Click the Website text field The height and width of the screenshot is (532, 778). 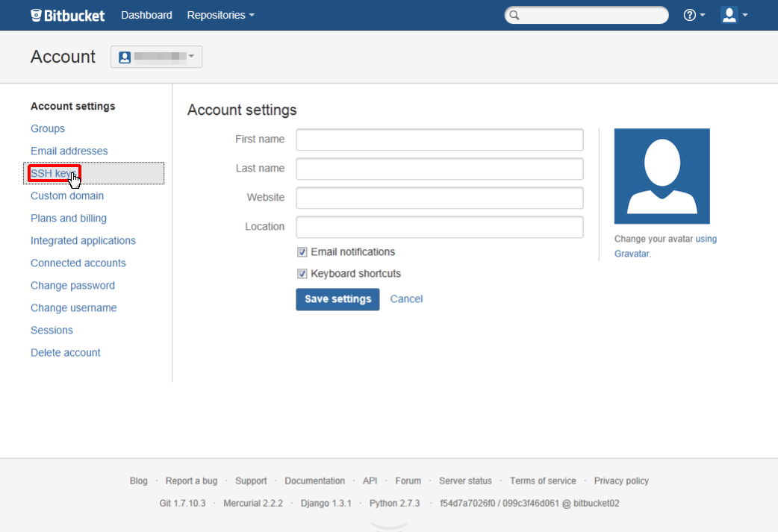click(x=439, y=198)
